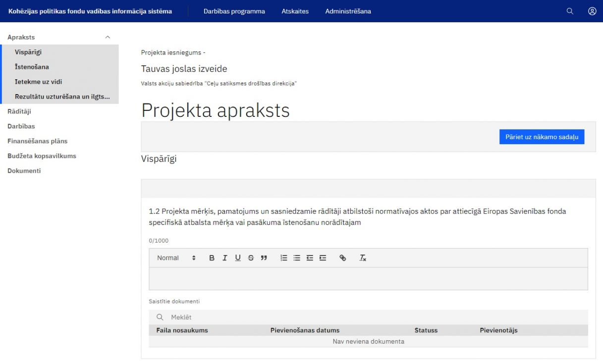Insert a hyperlink in editor
The width and height of the screenshot is (603, 364).
point(342,258)
